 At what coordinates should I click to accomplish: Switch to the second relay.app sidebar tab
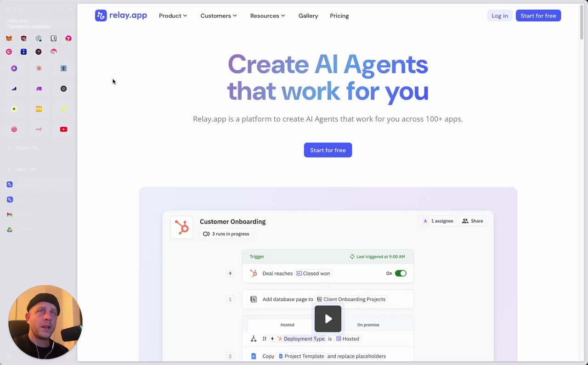pos(10,199)
